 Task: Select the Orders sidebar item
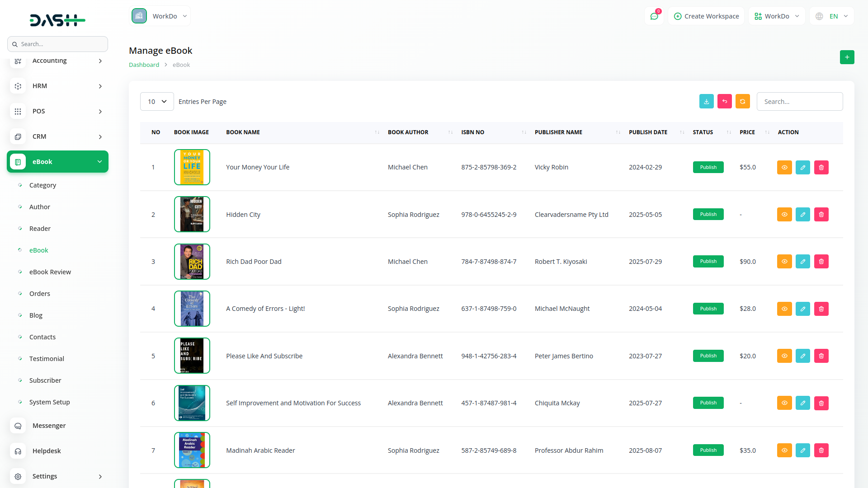click(40, 294)
